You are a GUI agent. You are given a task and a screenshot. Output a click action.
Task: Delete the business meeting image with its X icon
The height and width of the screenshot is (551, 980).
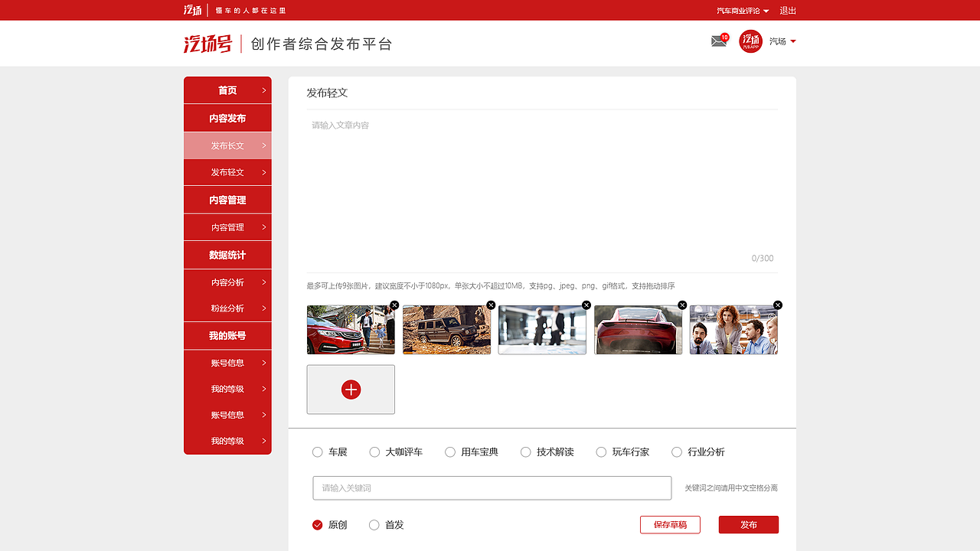[586, 305]
